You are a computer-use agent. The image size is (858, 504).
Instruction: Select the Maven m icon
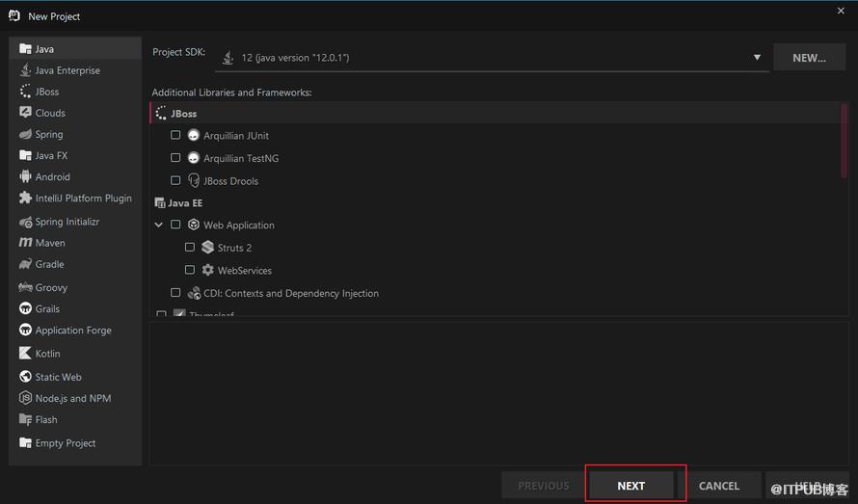pos(25,243)
